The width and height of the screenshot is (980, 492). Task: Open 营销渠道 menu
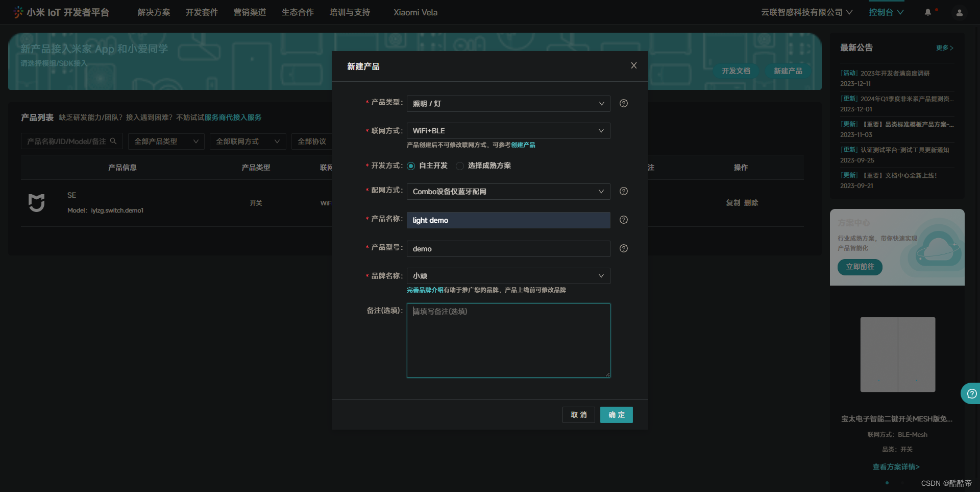(x=250, y=12)
